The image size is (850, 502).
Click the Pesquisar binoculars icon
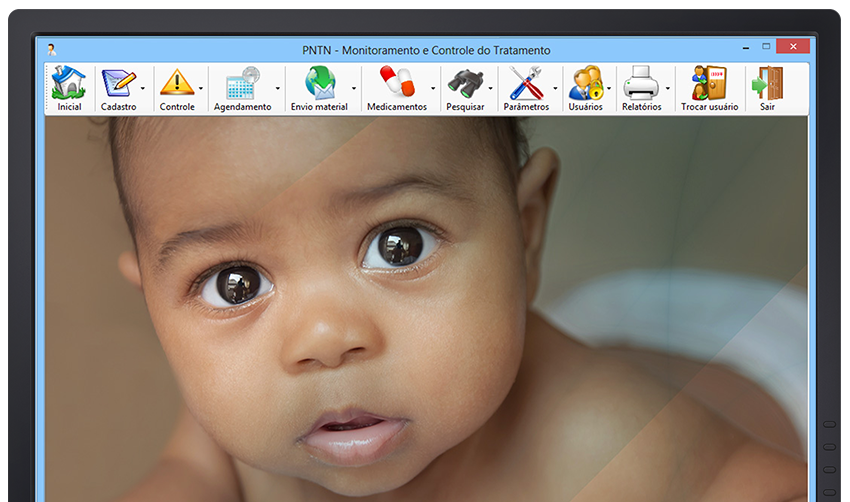click(x=465, y=83)
